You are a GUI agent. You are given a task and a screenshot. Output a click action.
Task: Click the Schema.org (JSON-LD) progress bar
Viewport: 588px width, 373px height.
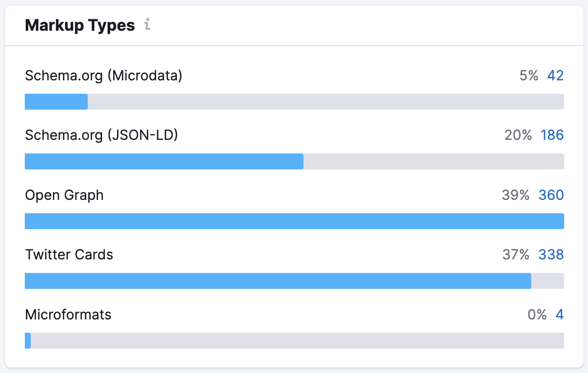pos(294,161)
